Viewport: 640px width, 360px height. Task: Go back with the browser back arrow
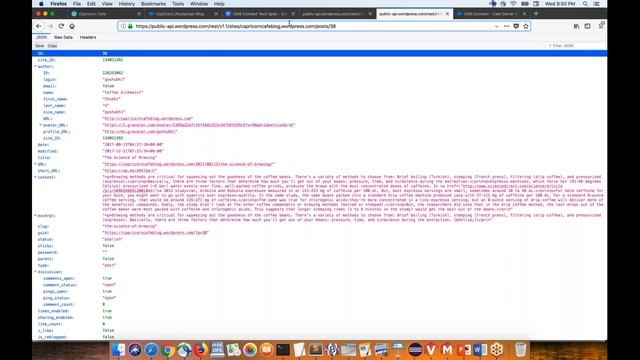click(39, 26)
